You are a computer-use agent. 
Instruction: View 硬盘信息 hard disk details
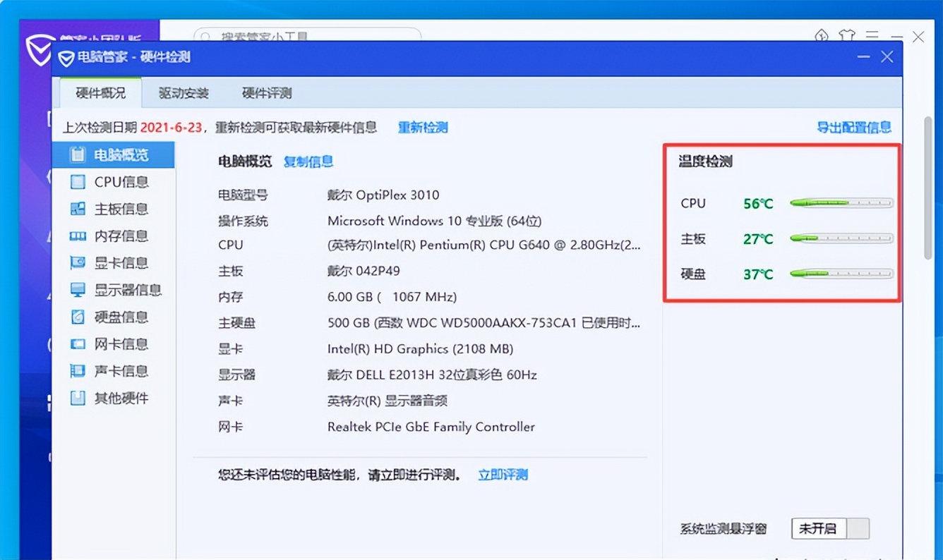click(113, 317)
